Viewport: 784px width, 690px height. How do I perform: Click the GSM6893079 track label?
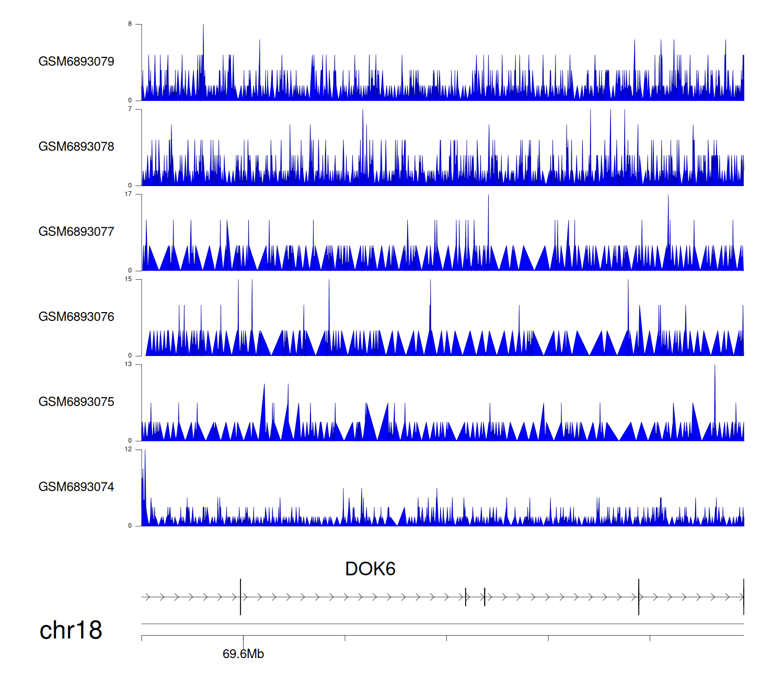[x=76, y=62]
